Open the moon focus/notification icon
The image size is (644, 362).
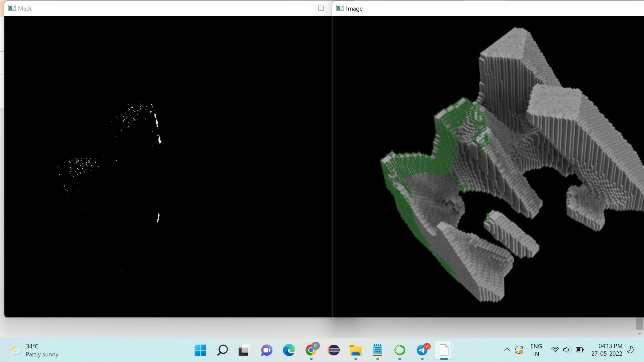pos(631,350)
